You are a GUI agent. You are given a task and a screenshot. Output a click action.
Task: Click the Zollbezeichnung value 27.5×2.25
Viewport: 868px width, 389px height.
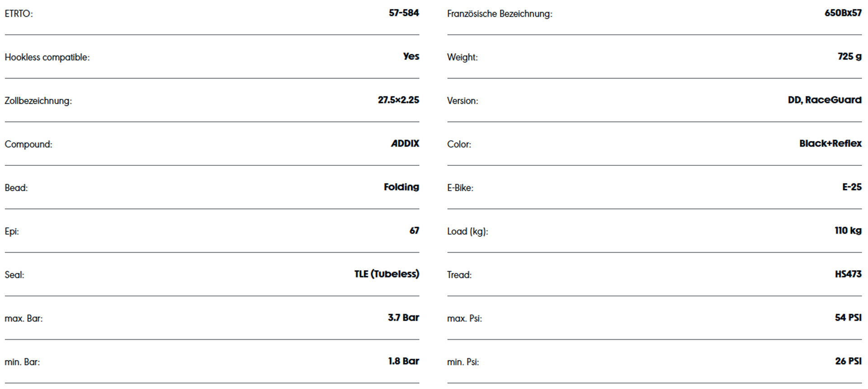tap(398, 100)
